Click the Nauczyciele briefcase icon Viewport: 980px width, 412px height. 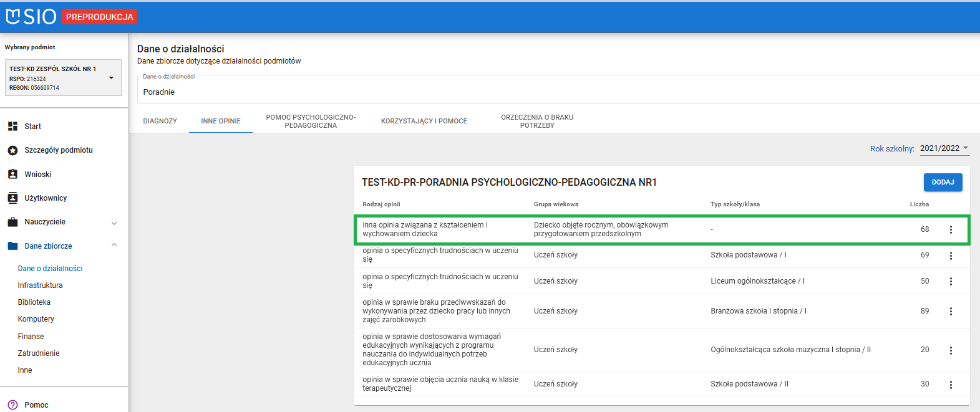pyautogui.click(x=12, y=222)
